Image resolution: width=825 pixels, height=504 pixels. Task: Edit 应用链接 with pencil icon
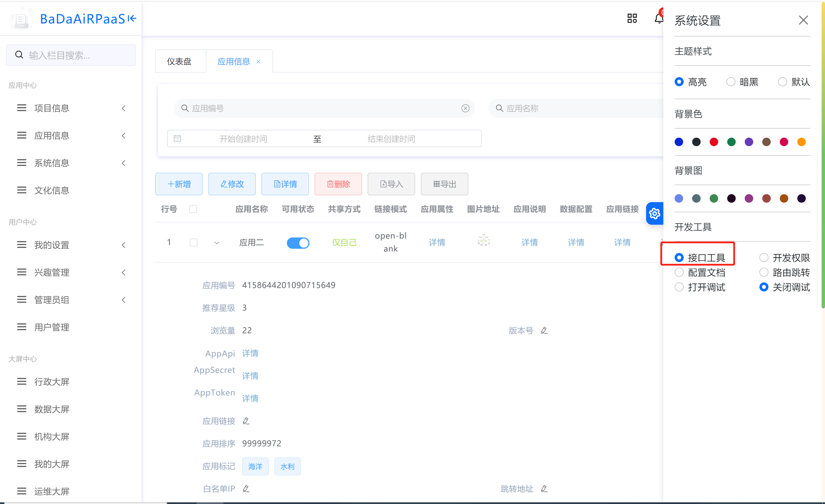coord(246,421)
